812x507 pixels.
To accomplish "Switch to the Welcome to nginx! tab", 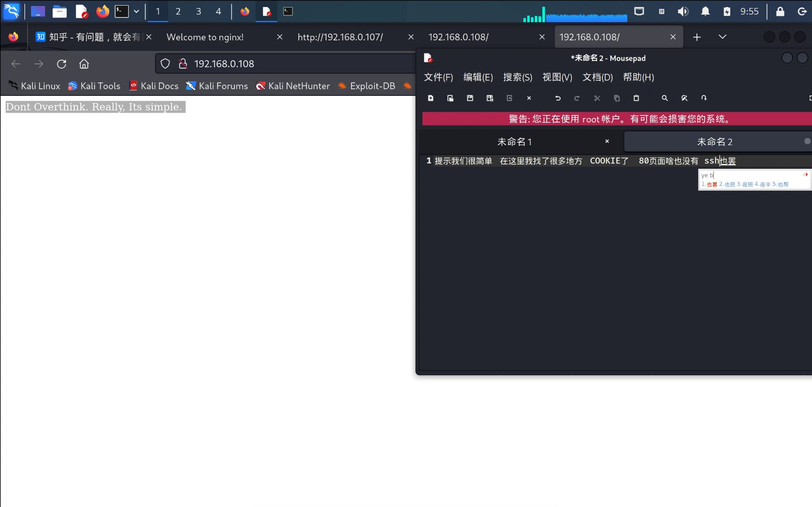I will click(x=205, y=37).
